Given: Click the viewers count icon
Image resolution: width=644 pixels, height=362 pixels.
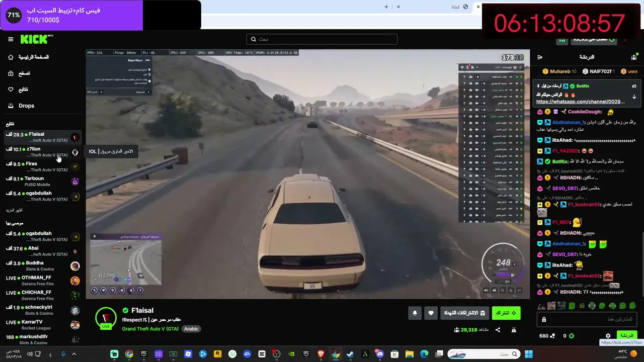Looking at the screenshot, I should [457, 330].
